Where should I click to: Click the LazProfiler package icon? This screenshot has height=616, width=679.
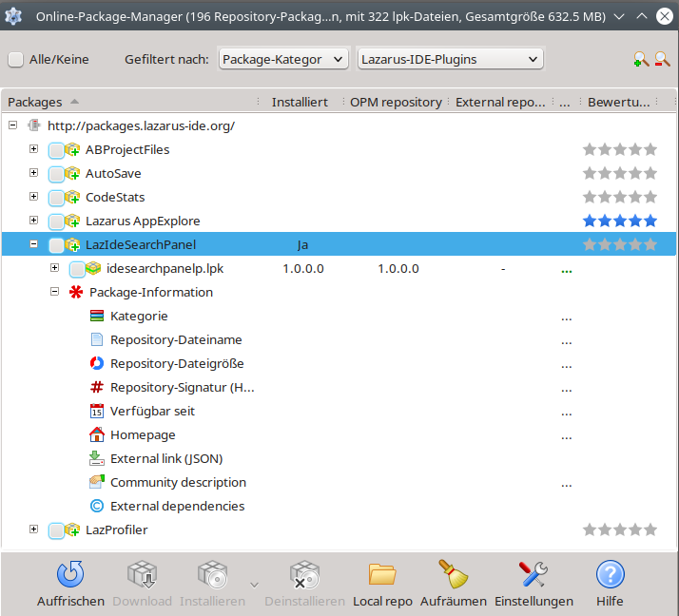coord(72,529)
